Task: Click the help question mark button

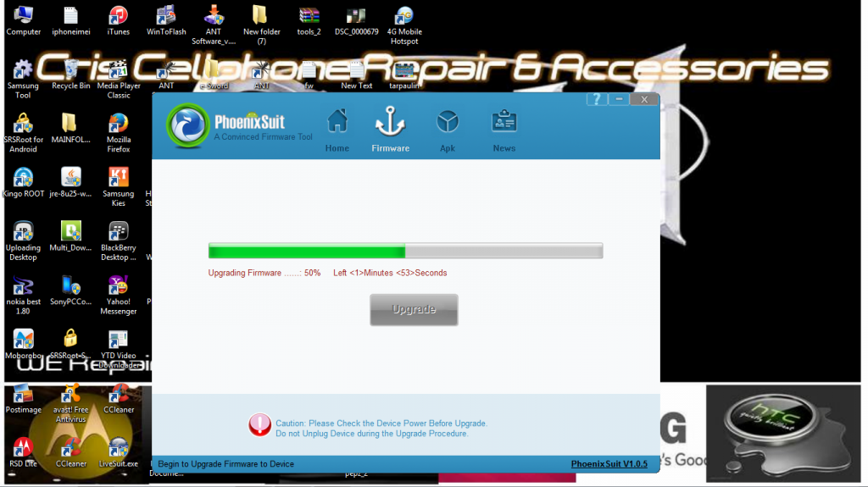Action: click(597, 99)
